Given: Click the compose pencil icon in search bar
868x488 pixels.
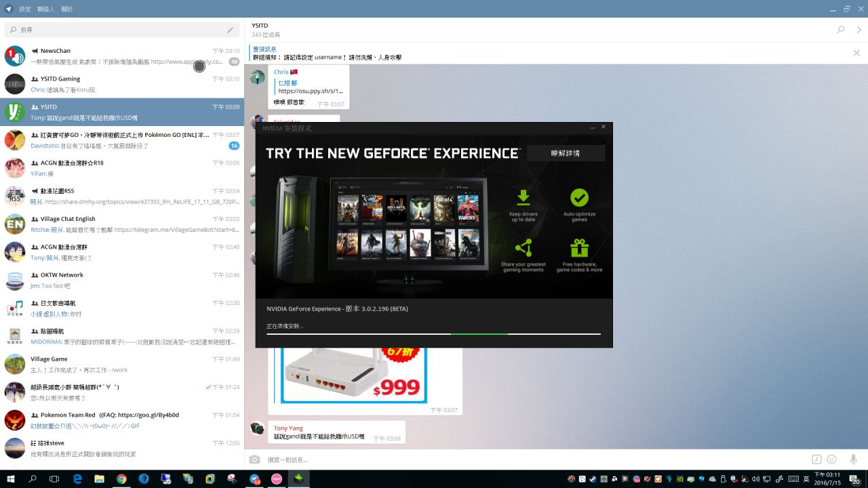Looking at the screenshot, I should click(x=231, y=30).
